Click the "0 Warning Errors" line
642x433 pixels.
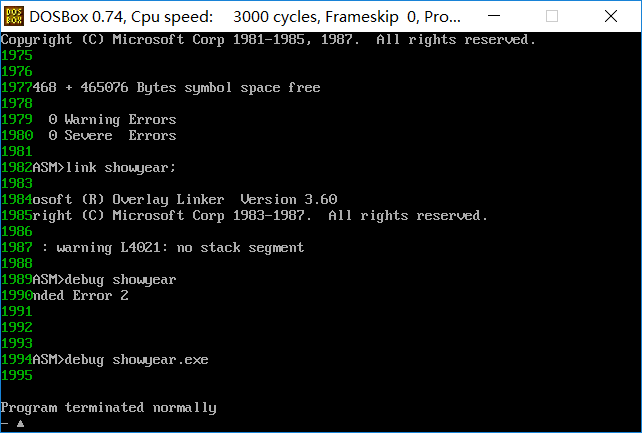click(x=112, y=120)
